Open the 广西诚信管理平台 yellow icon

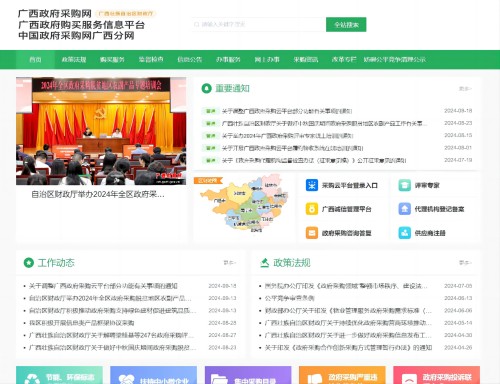point(312,209)
